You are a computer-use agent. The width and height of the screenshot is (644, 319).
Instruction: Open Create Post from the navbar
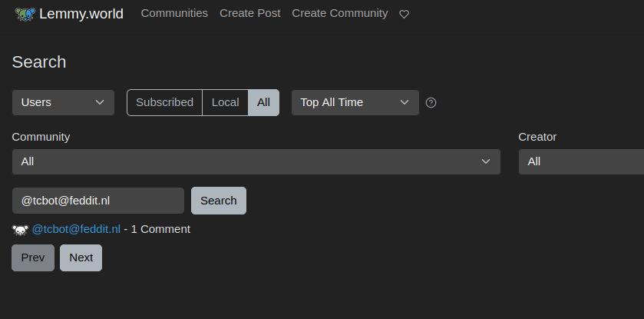coord(249,13)
